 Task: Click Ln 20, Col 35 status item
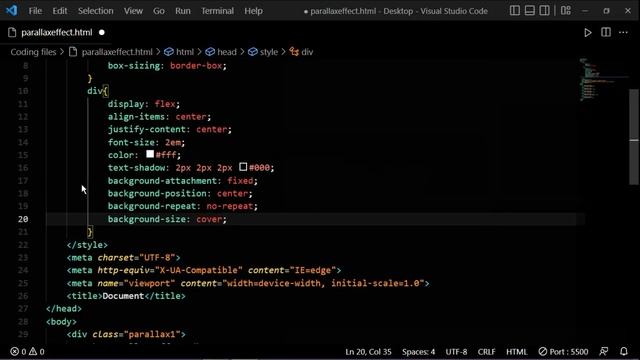pos(368,351)
